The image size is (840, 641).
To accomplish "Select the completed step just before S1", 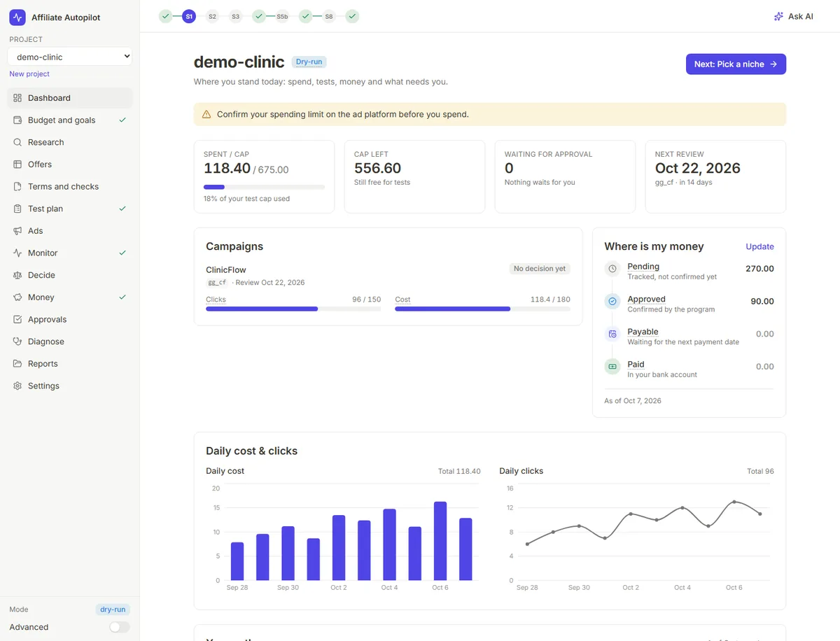I will click(x=165, y=16).
